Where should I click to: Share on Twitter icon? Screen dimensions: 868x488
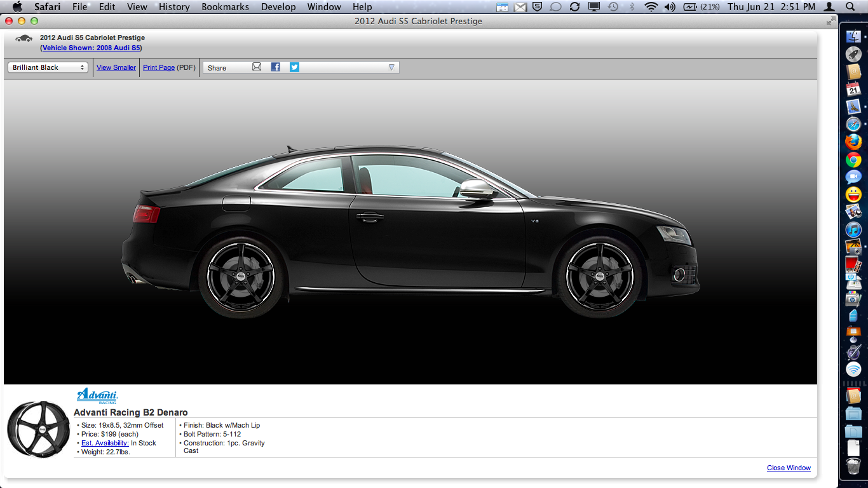point(294,67)
